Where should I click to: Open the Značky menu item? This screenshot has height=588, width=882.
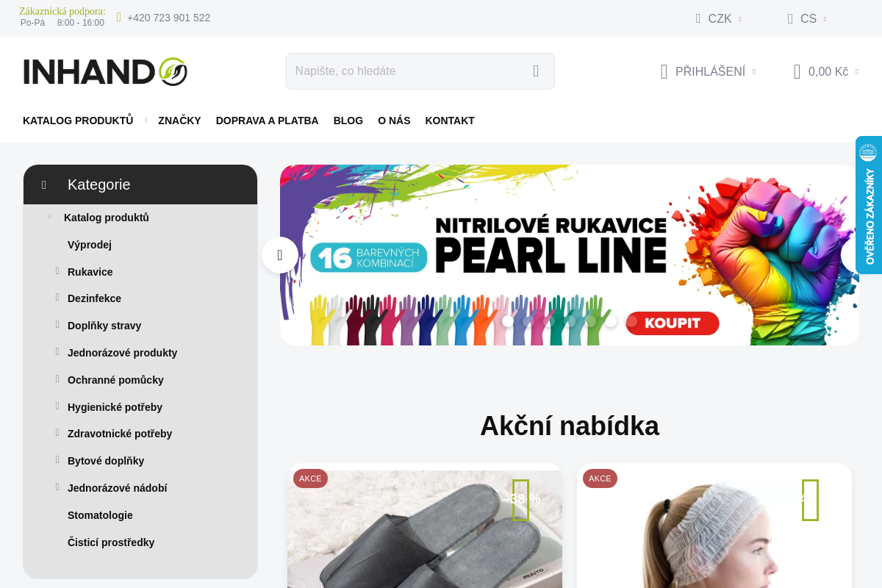[179, 121]
